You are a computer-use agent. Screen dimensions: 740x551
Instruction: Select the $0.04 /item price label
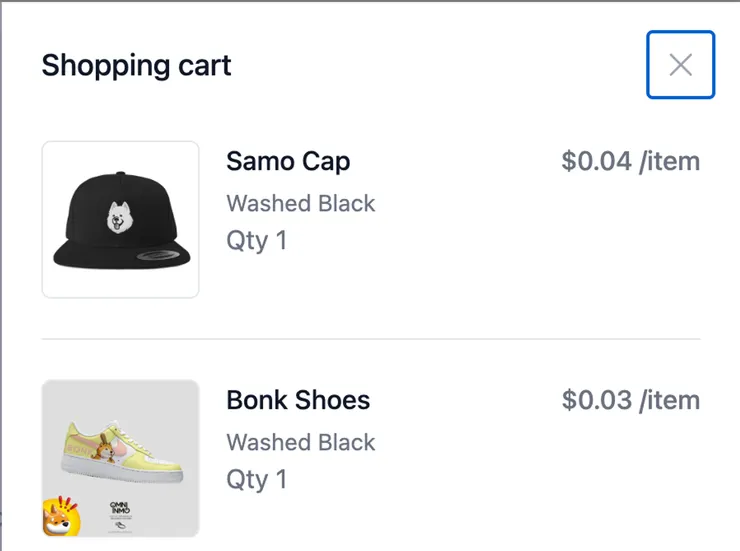click(630, 161)
